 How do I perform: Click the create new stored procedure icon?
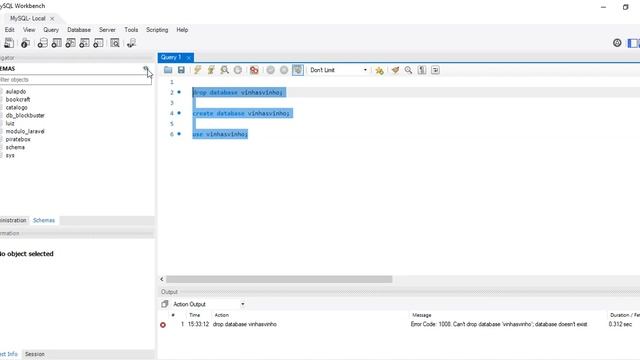pyautogui.click(x=84, y=43)
